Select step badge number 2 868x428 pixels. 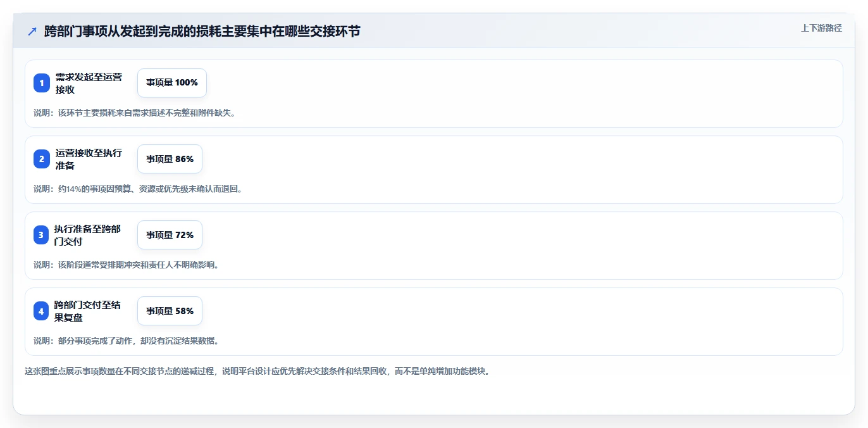point(42,159)
